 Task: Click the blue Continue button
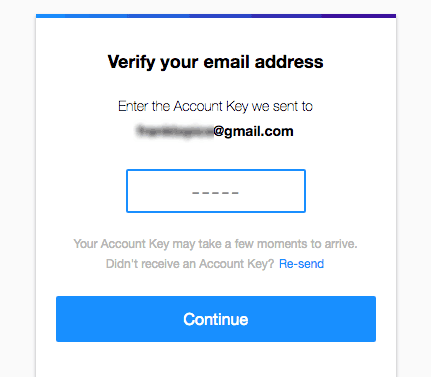(216, 319)
